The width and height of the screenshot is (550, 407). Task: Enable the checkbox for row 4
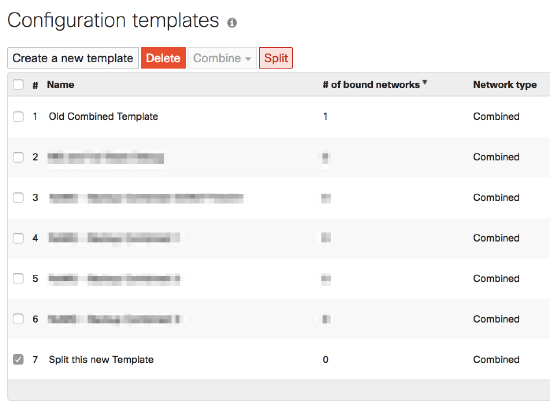tap(18, 238)
